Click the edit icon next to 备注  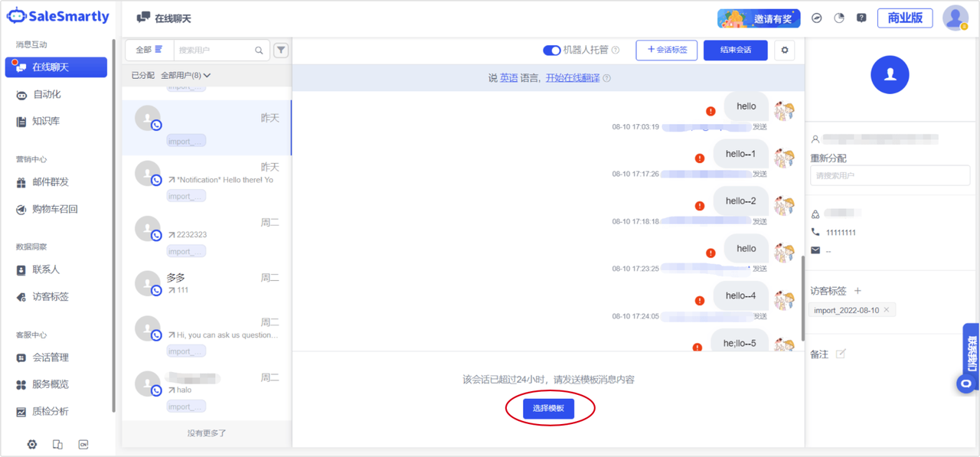click(x=841, y=354)
